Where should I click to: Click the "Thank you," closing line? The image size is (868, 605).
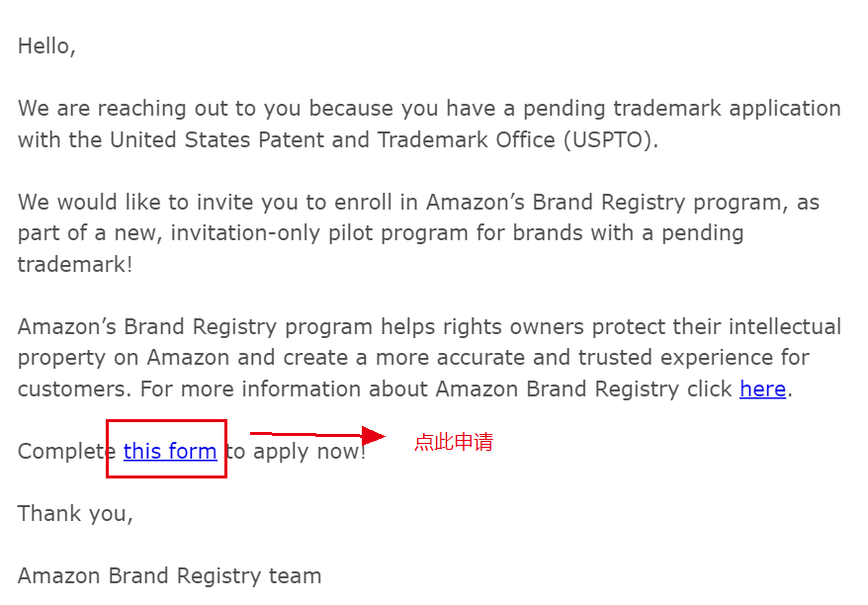75,514
